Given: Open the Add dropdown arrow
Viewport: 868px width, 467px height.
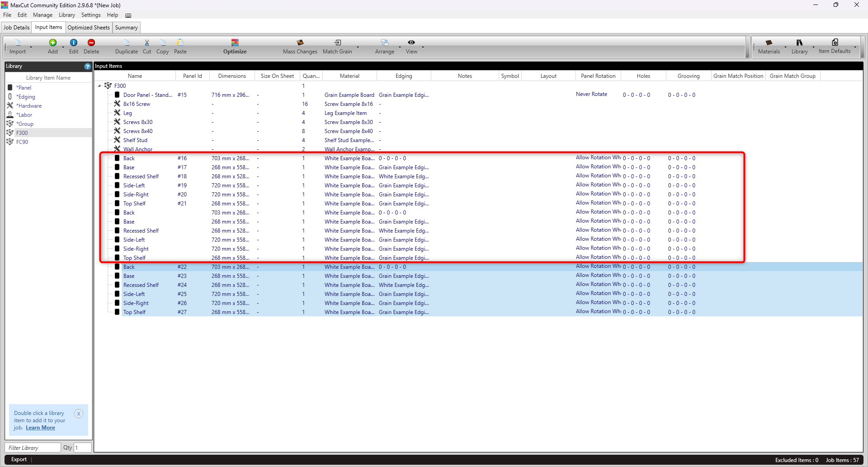Looking at the screenshot, I should pyautogui.click(x=63, y=47).
